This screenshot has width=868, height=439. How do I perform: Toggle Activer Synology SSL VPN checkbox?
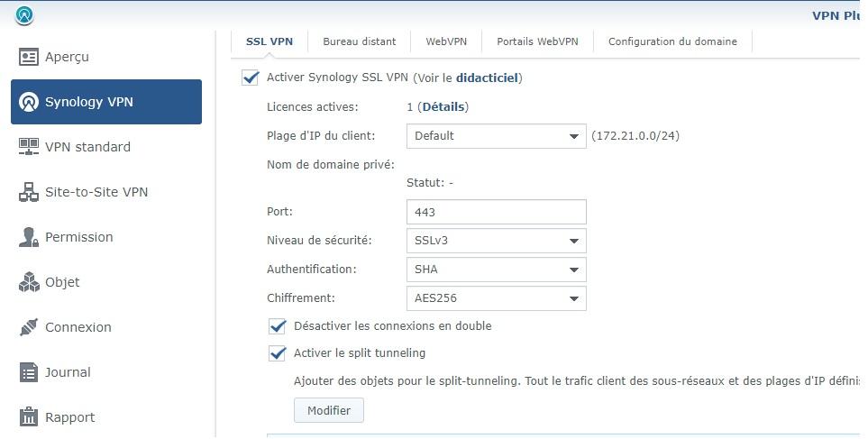click(x=251, y=78)
